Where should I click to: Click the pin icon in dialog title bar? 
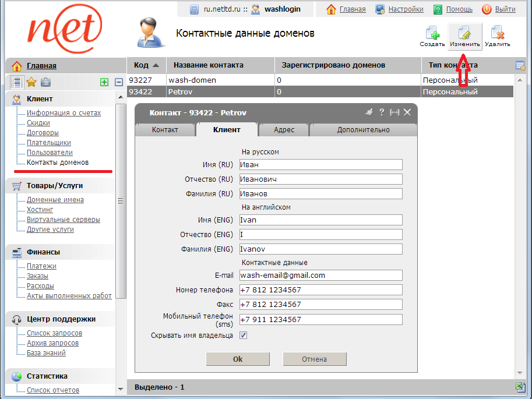tap(368, 112)
